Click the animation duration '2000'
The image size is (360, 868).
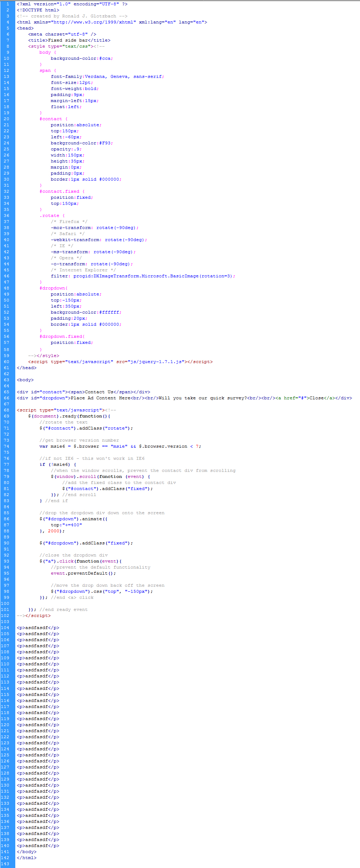[x=54, y=531]
